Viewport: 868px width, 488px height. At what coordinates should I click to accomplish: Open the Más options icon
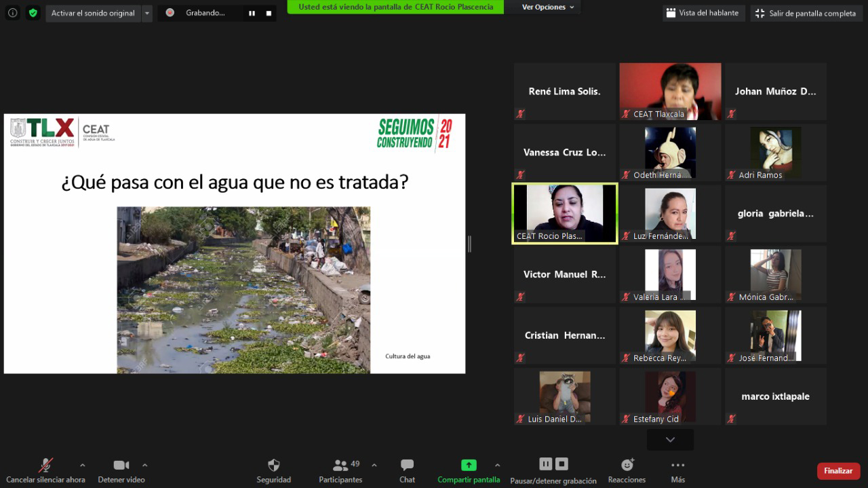677,466
